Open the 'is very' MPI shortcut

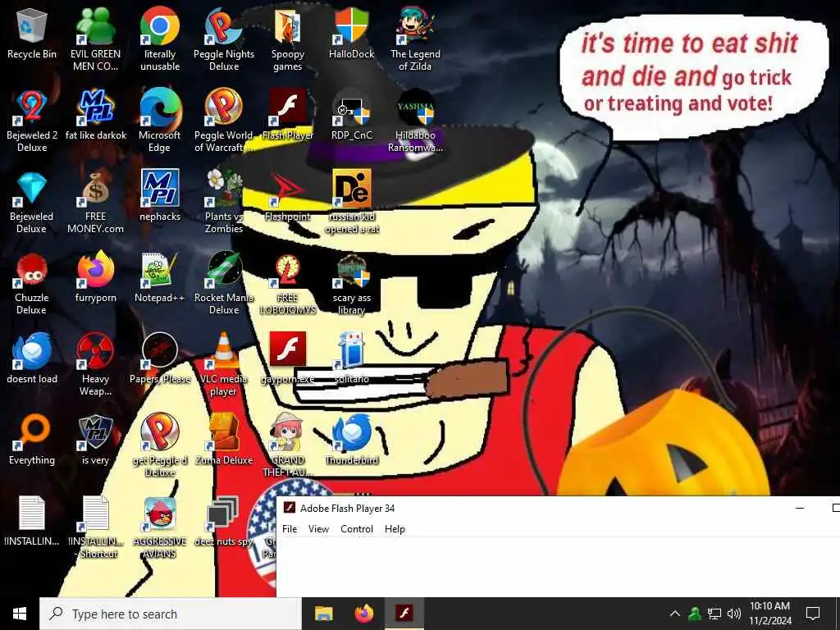(x=95, y=440)
